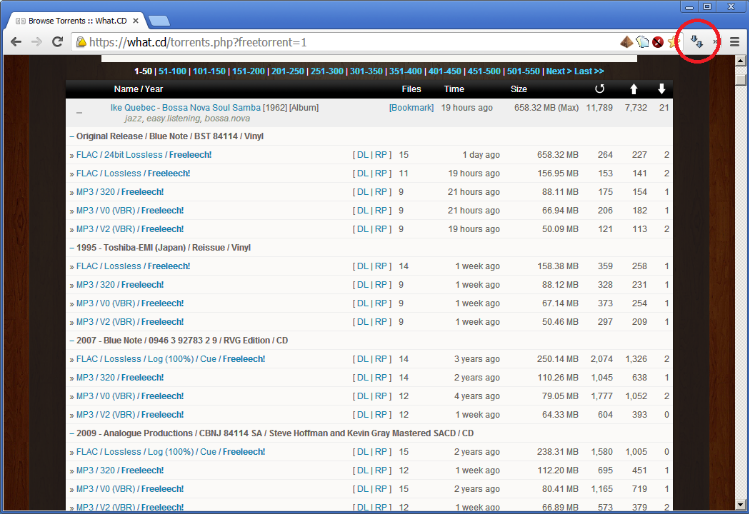Click the brown pyramid icon in address bar

(626, 42)
